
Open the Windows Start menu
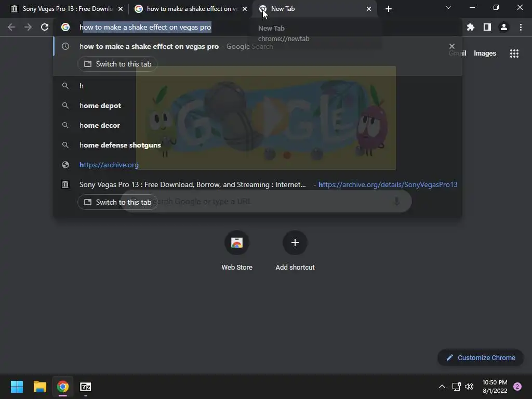(17, 387)
